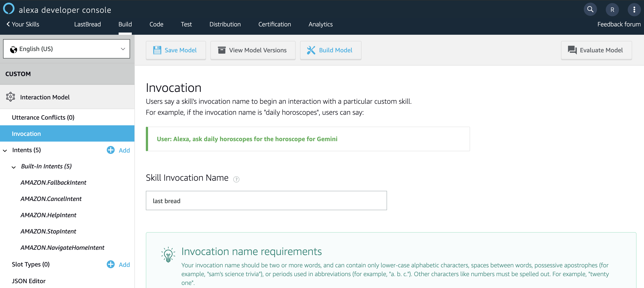Click the plus icon next to Intents

click(x=110, y=150)
